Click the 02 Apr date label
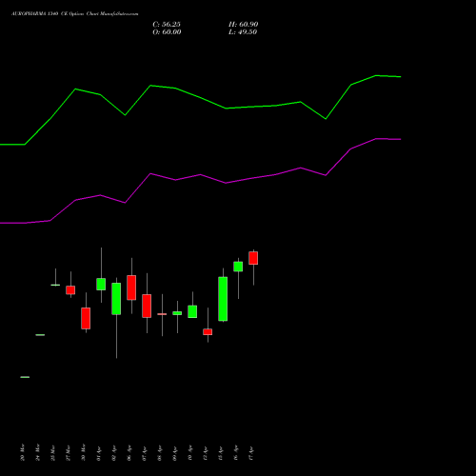The image size is (476, 476). 113,452
